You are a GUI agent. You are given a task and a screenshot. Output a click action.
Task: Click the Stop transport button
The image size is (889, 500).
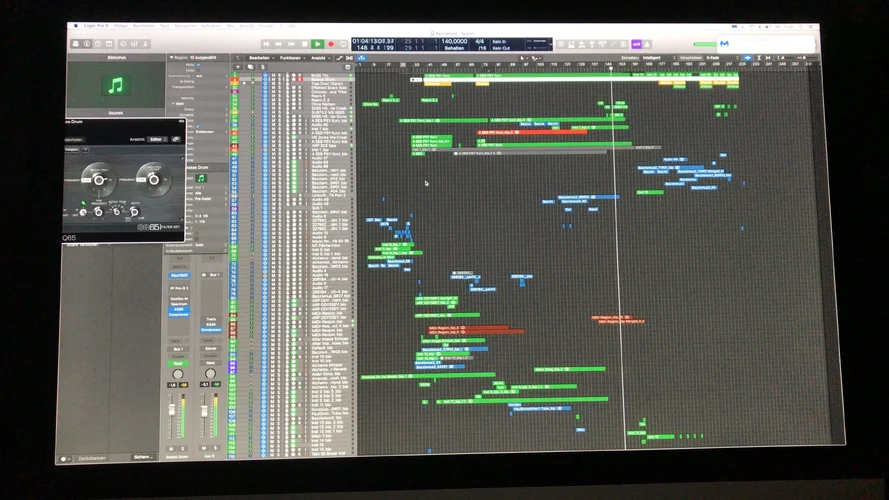pos(304,44)
